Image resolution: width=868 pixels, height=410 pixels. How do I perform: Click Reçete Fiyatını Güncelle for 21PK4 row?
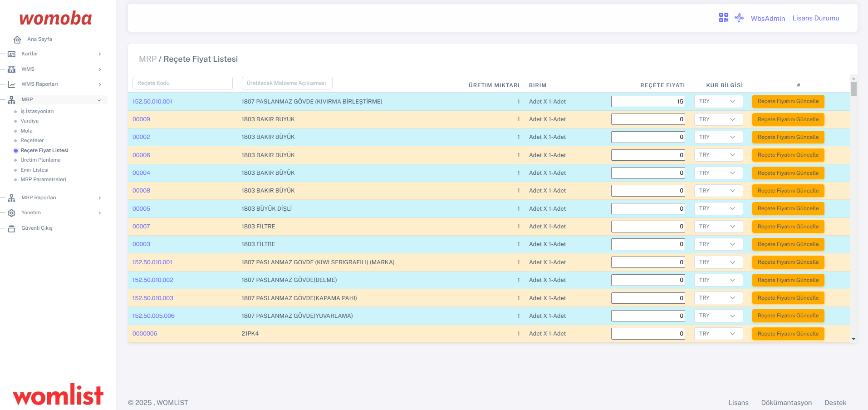pos(788,334)
